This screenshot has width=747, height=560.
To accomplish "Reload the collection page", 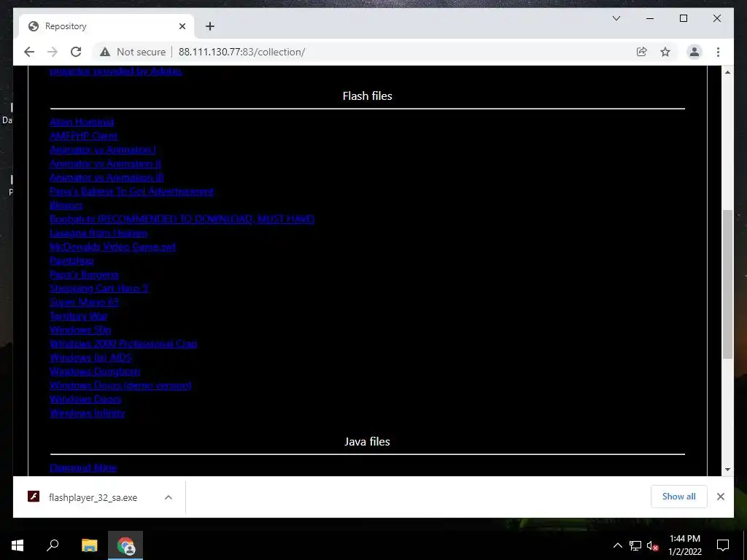I will tap(76, 52).
